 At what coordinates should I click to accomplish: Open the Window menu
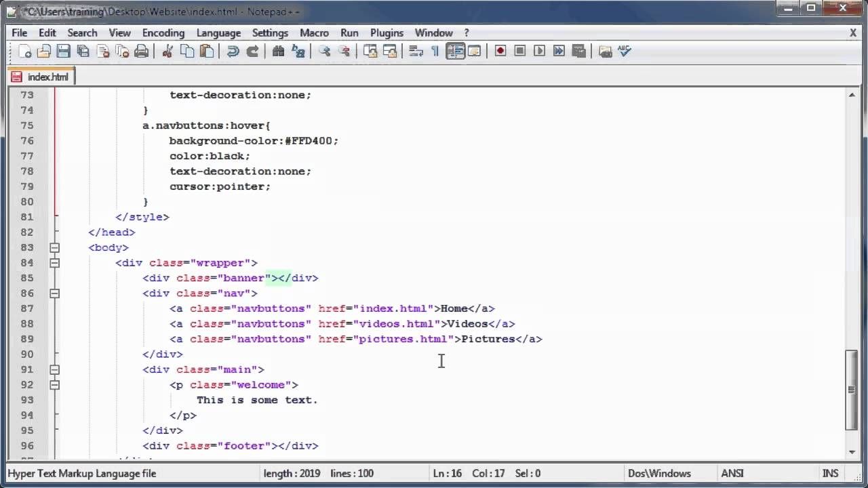click(x=433, y=33)
